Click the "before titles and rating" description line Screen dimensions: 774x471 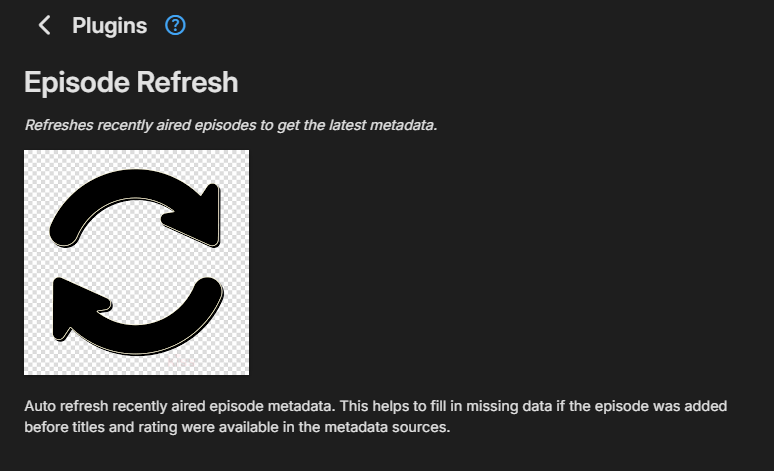tap(100, 428)
